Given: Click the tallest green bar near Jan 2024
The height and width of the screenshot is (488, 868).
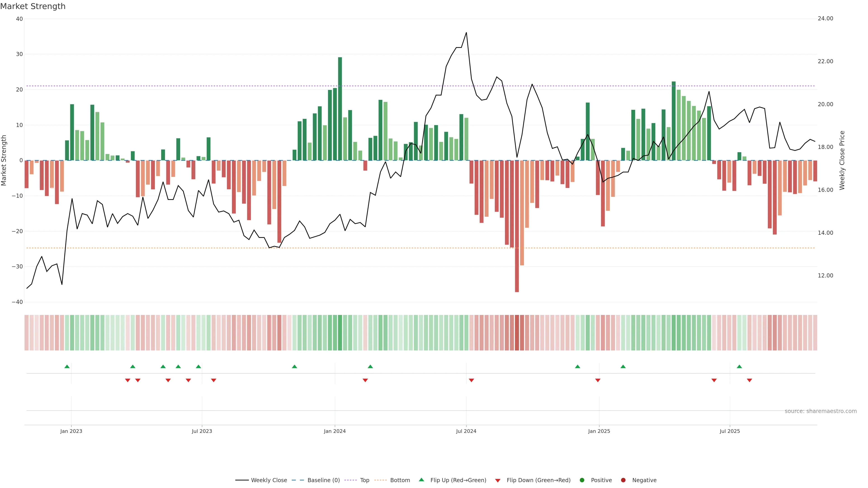Looking at the screenshot, I should coord(340,108).
